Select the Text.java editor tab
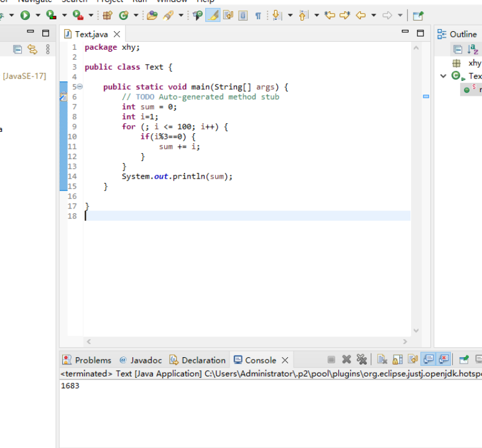The image size is (482, 448). (x=91, y=34)
